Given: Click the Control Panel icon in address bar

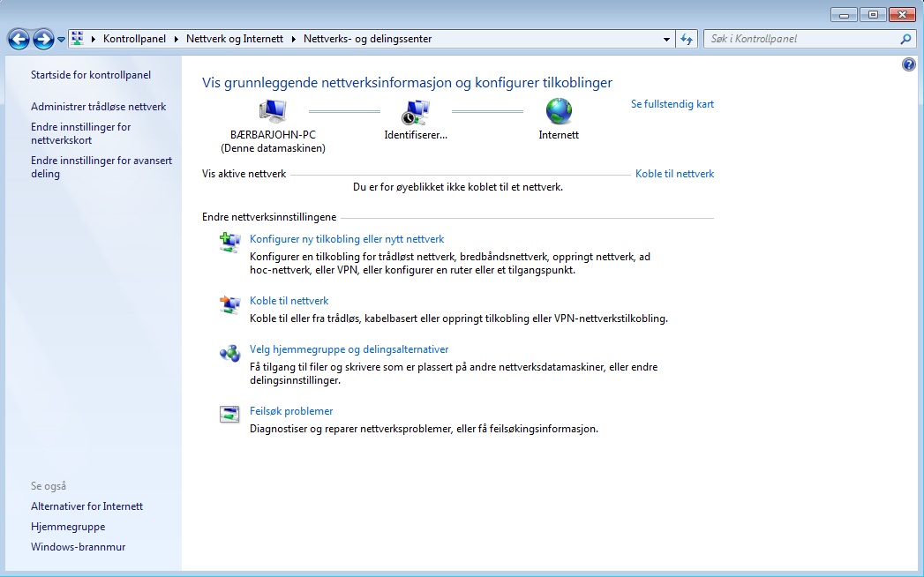Looking at the screenshot, I should pyautogui.click(x=77, y=39).
